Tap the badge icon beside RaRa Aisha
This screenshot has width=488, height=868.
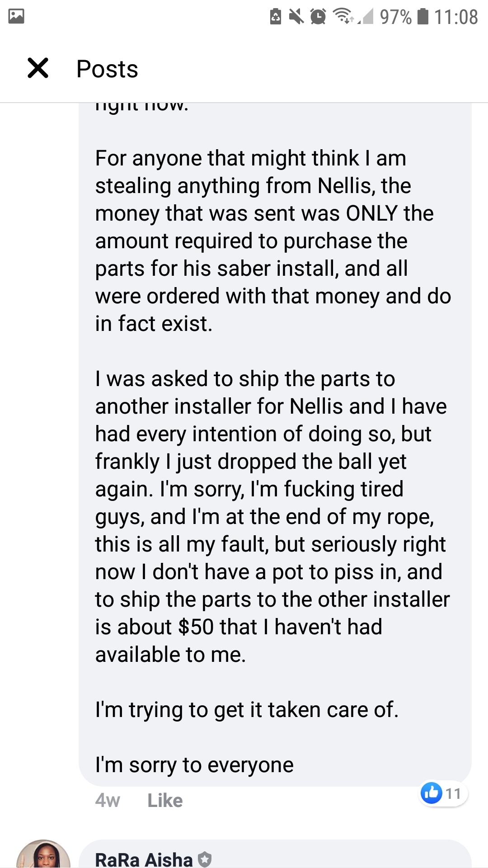tap(205, 859)
